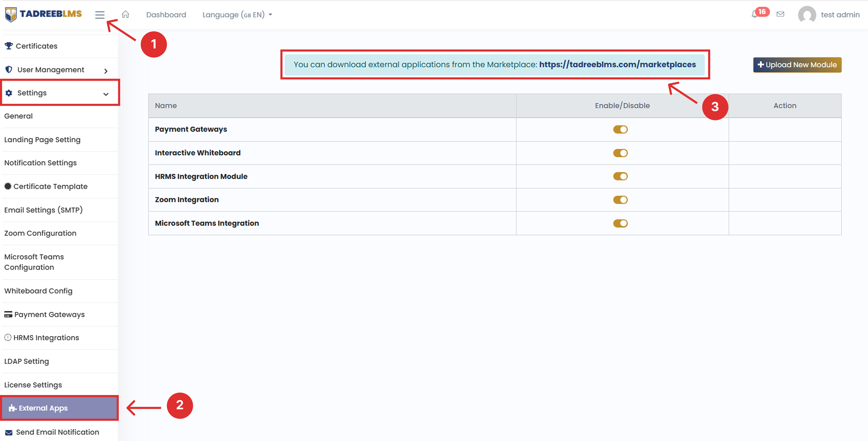
Task: Expand User Management chevron
Action: click(x=106, y=71)
